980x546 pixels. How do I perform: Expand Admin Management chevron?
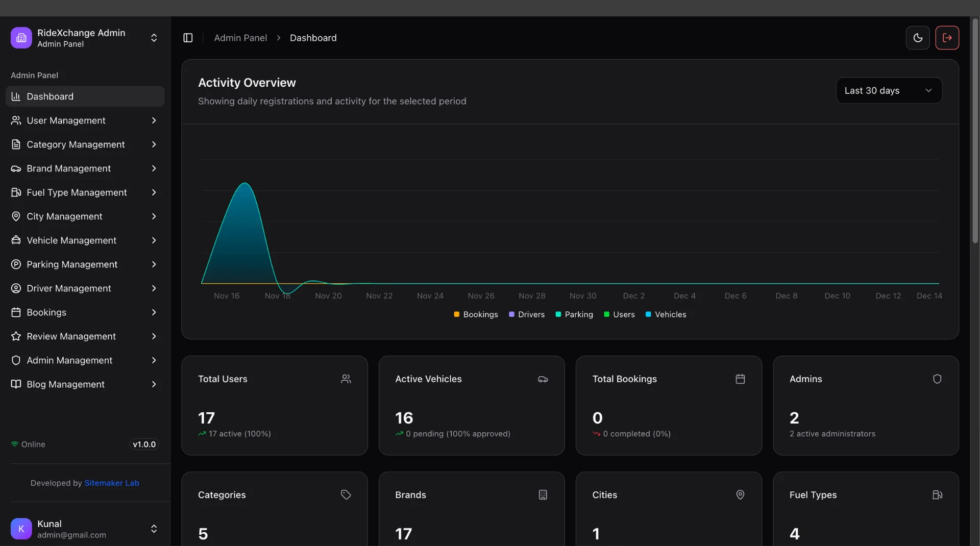154,360
